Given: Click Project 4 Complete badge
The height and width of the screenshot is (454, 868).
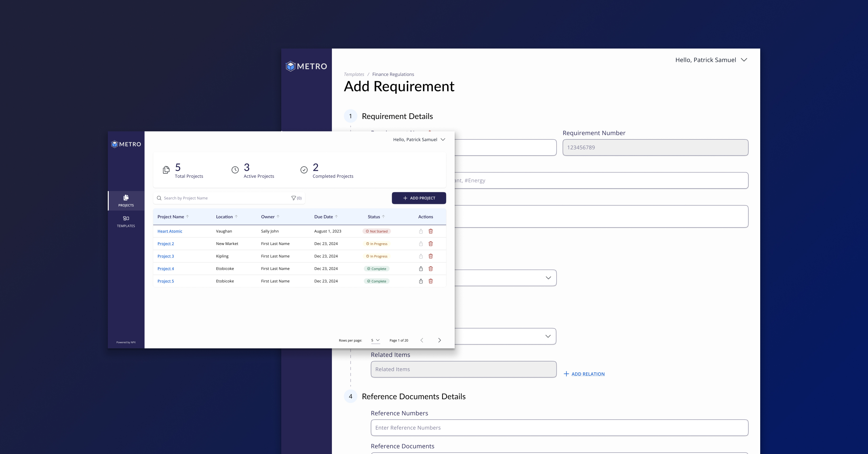Looking at the screenshot, I should tap(377, 269).
